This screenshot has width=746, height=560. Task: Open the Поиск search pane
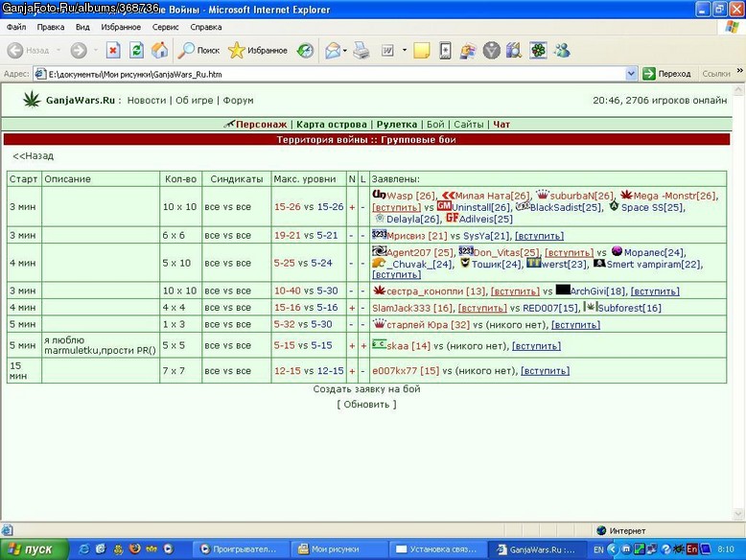(x=198, y=50)
